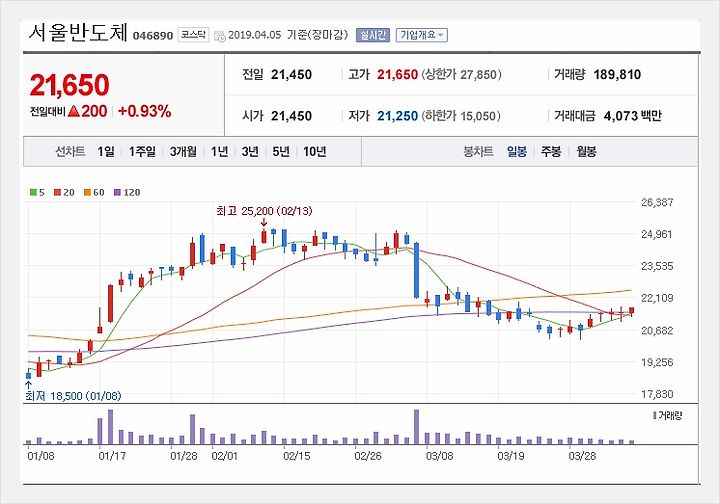Switch to the 일봉 daily candle chart
720x504 pixels.
[x=517, y=151]
